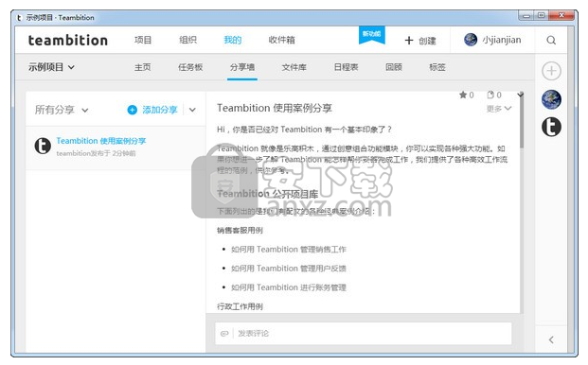Select the 分享墙 tab
This screenshot has width=588, height=365.
242,67
